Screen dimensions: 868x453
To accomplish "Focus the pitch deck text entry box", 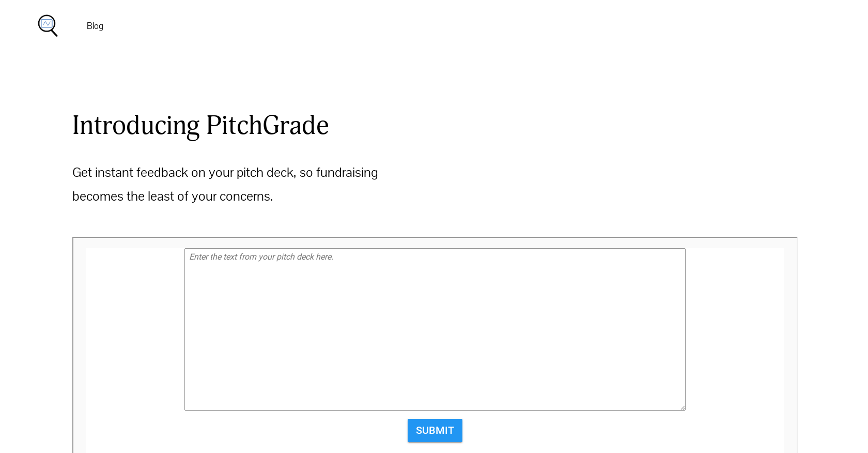I will (x=435, y=329).
